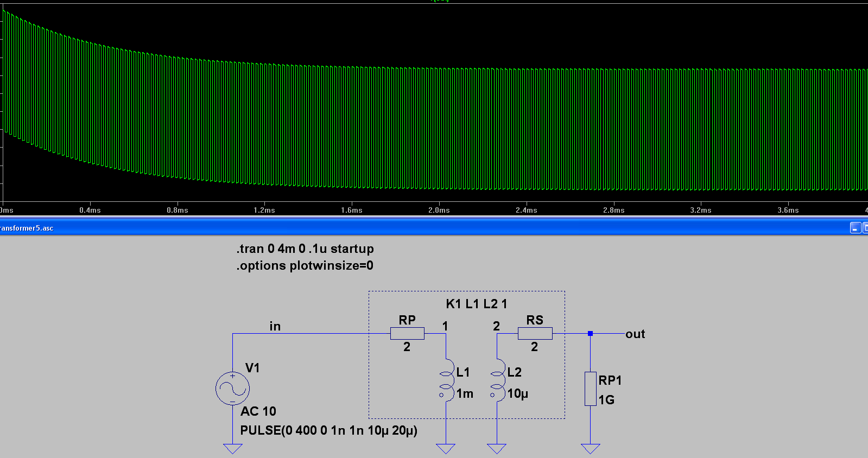Screen dimensions: 868x458
Task: Click ground symbol under L1
Action: point(446,449)
